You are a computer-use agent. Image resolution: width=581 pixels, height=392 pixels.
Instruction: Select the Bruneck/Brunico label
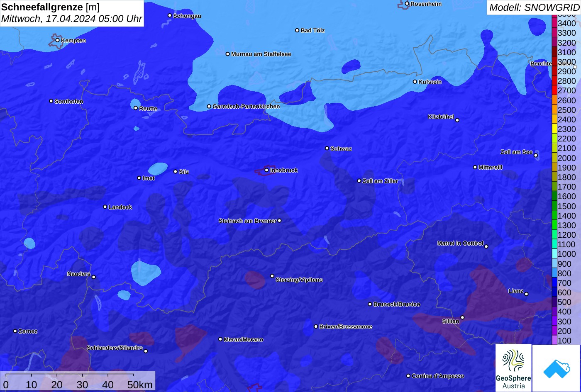pyautogui.click(x=397, y=304)
